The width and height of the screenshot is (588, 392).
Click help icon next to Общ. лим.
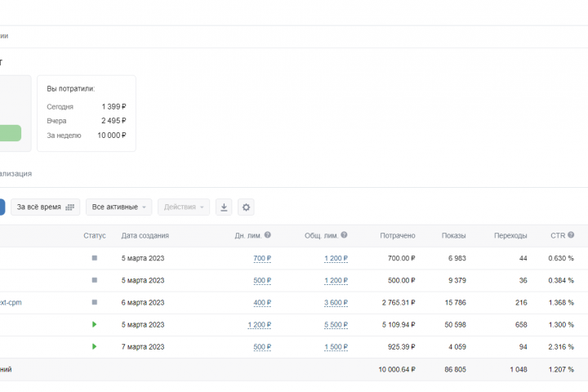click(x=344, y=235)
